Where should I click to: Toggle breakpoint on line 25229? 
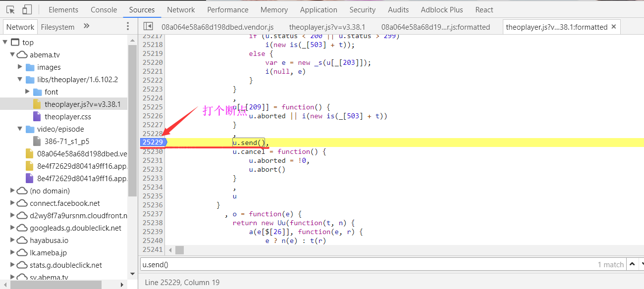pyautogui.click(x=153, y=143)
